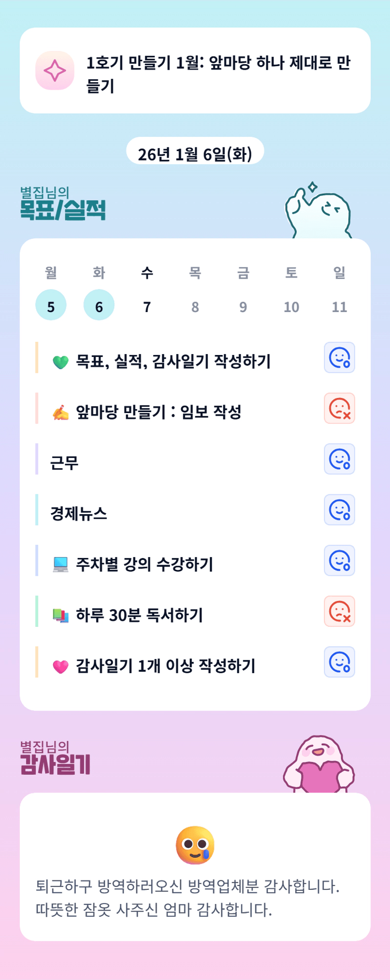Open the 26년 1월 6일(화) date selector
This screenshot has width=390, height=980.
pyautogui.click(x=195, y=153)
